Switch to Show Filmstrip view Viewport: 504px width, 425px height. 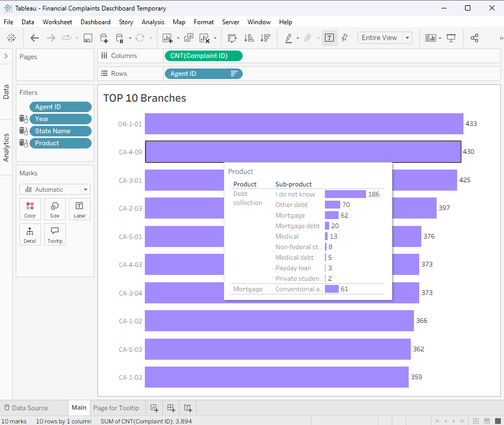[x=487, y=421]
